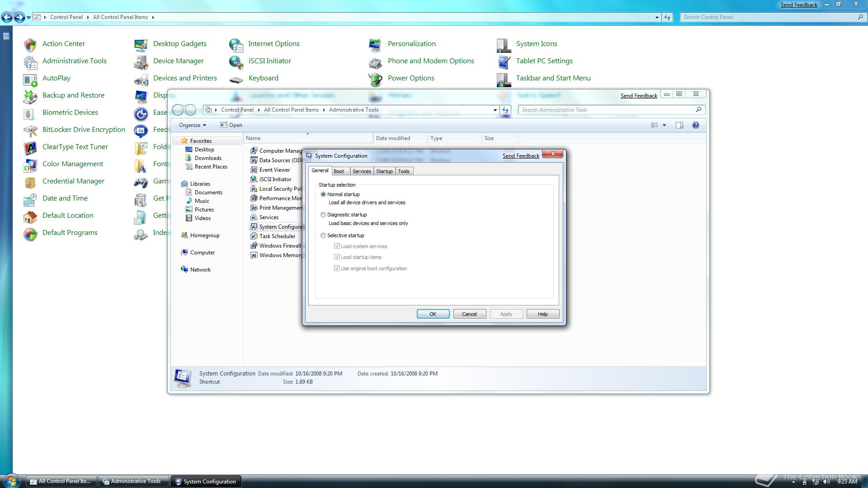Toggle Load startup items checkbox

(337, 257)
